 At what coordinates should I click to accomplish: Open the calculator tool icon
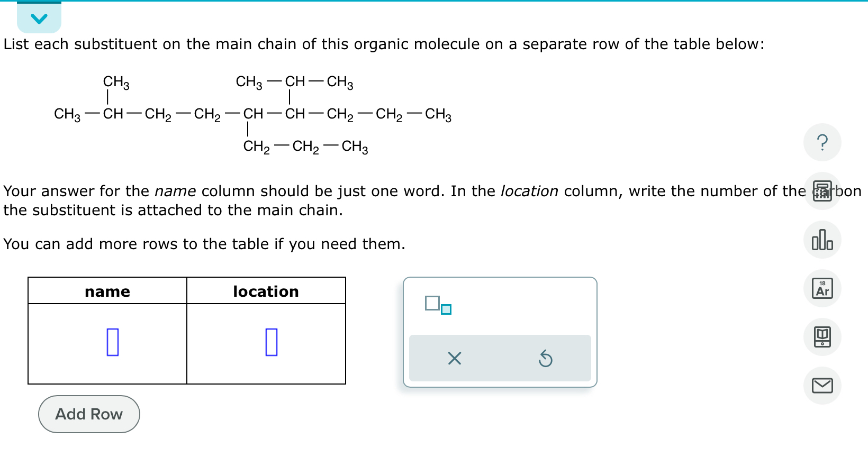[x=822, y=191]
